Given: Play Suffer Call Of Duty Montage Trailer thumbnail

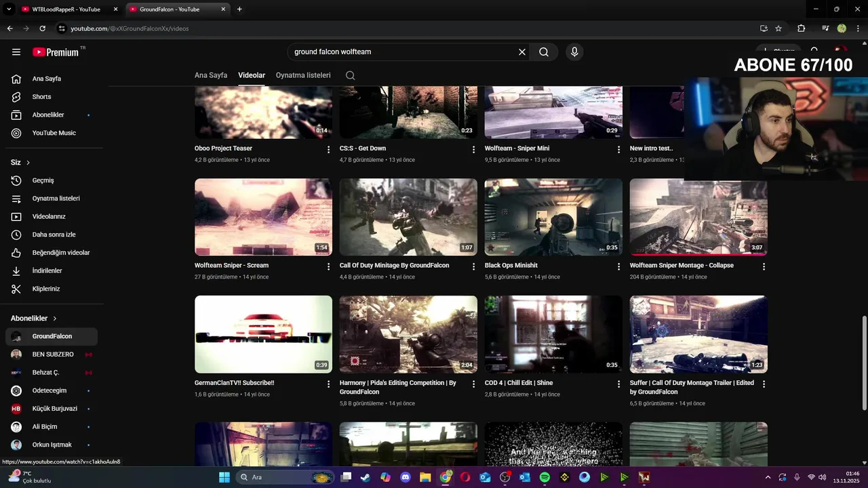Looking at the screenshot, I should point(698,334).
